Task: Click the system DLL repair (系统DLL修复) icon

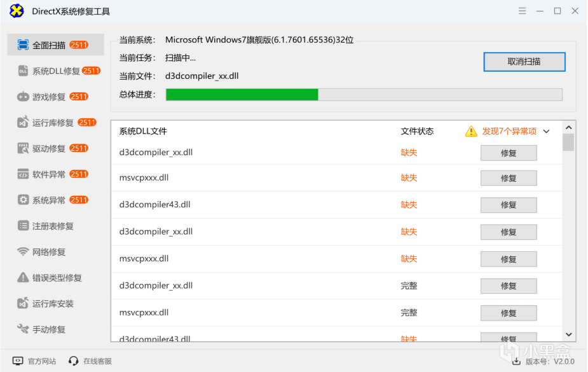Action: tap(23, 71)
